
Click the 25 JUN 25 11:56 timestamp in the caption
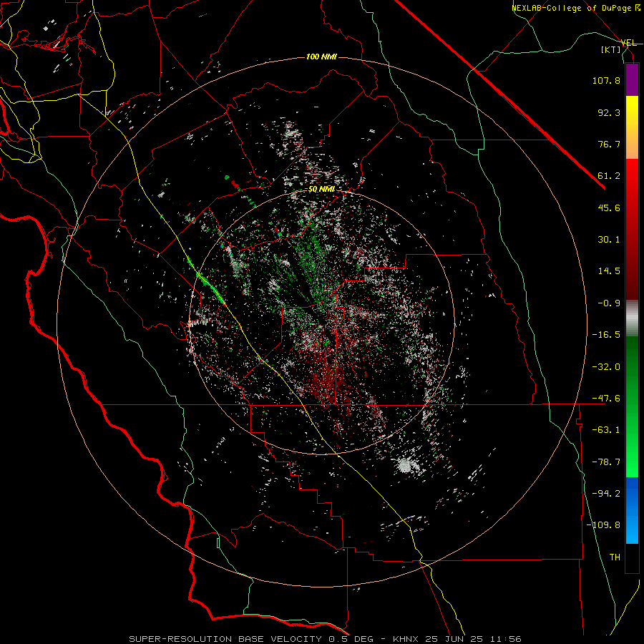473,639
